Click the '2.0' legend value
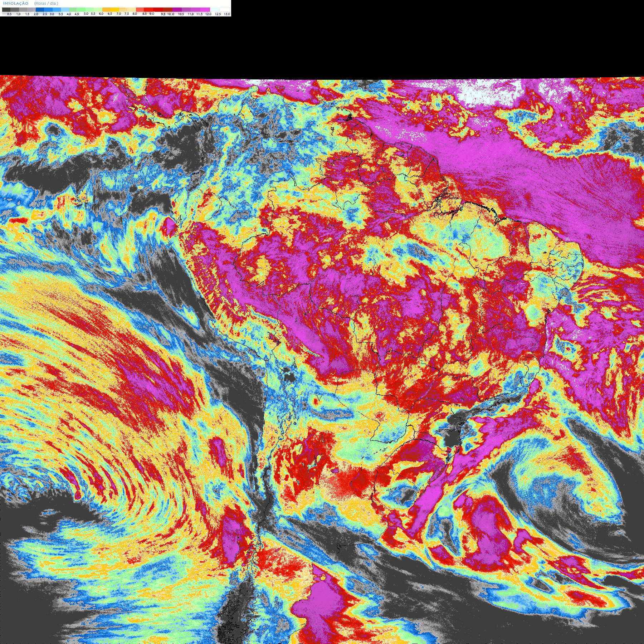The height and width of the screenshot is (644, 644). click(36, 14)
